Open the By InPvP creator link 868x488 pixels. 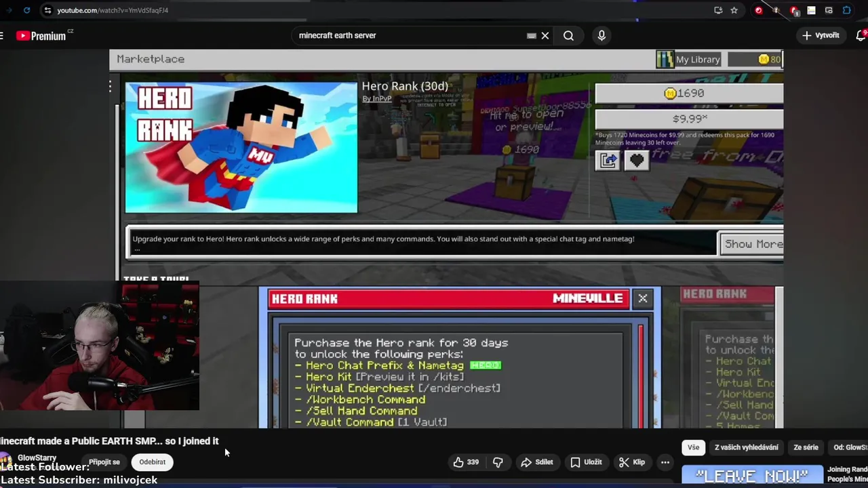376,99
